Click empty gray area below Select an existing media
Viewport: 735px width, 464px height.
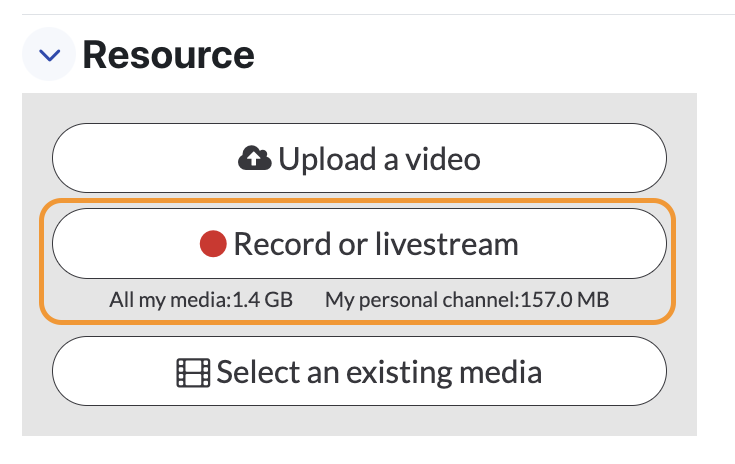coord(359,421)
